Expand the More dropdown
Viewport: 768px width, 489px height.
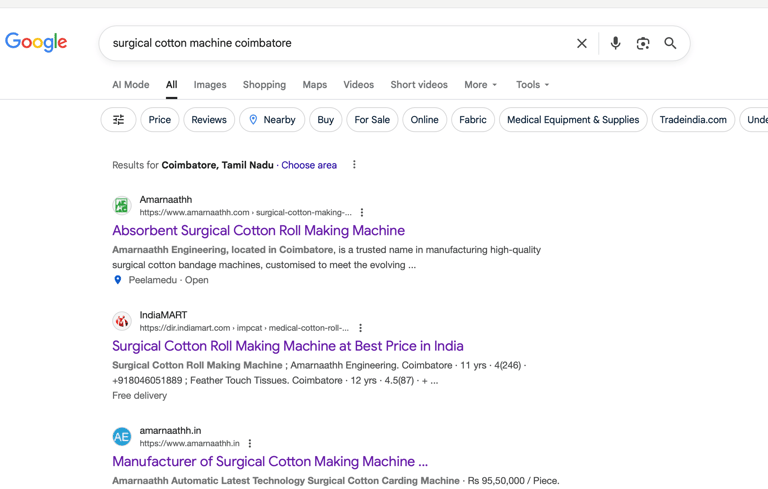[x=480, y=84]
